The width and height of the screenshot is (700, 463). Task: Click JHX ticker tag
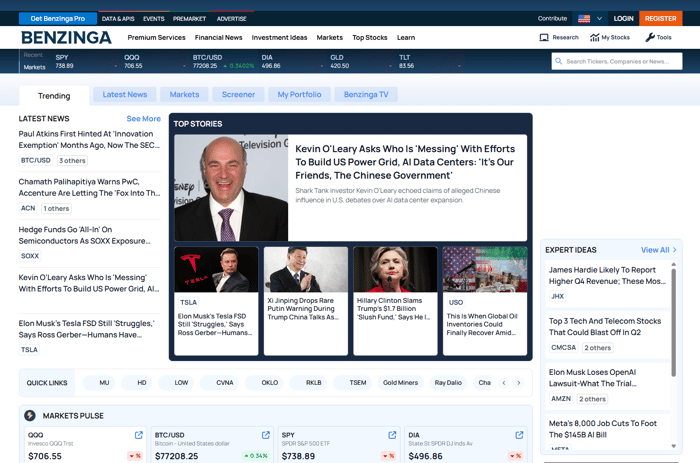[x=558, y=296]
